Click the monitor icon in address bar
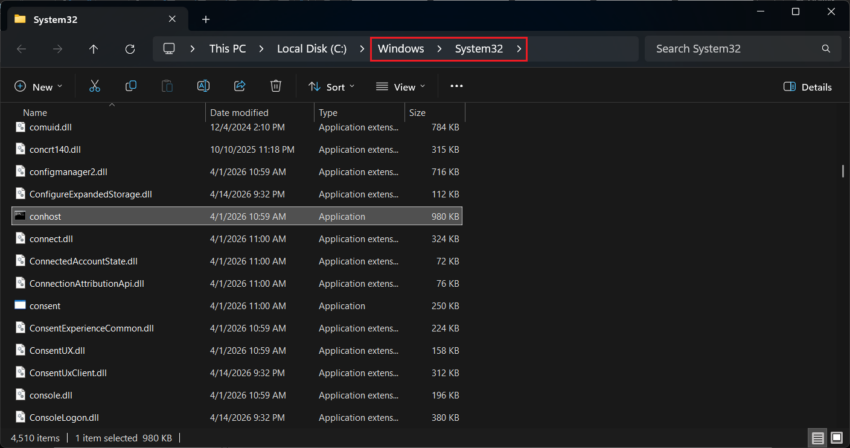Viewport: 850px width, 448px height. (x=169, y=49)
